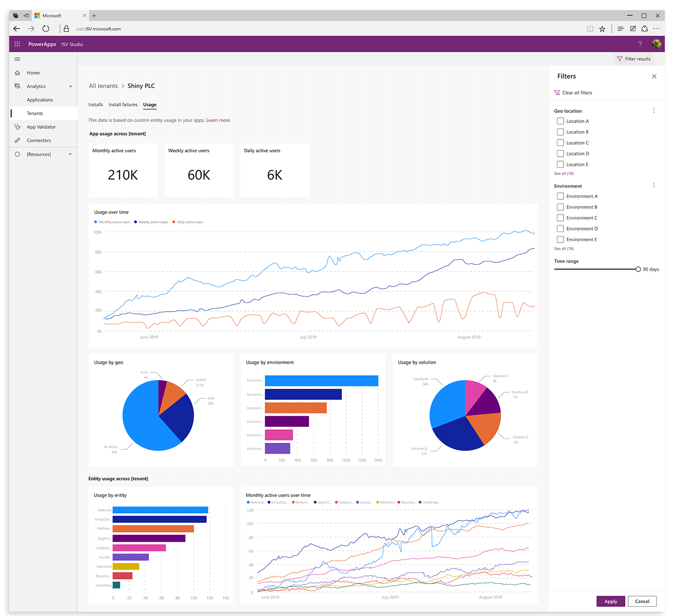Open the Learn more link

218,120
